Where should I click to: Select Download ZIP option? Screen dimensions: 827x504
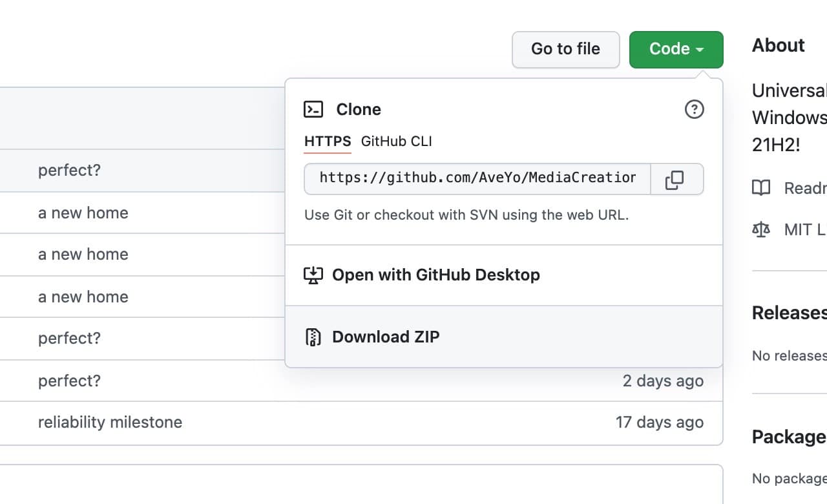(x=503, y=337)
